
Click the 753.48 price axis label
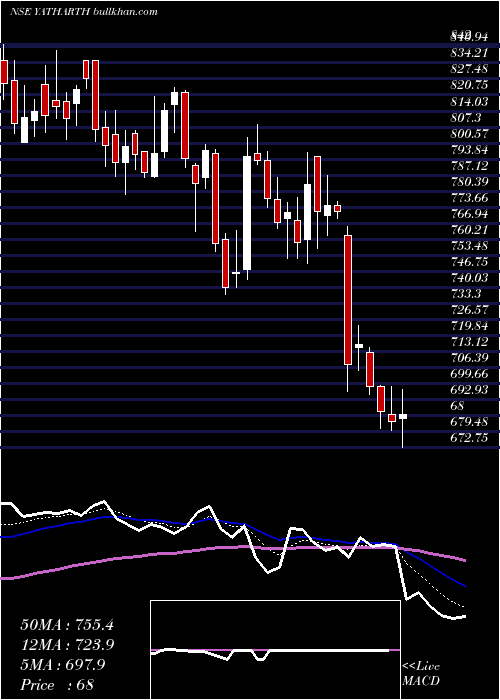(x=469, y=246)
